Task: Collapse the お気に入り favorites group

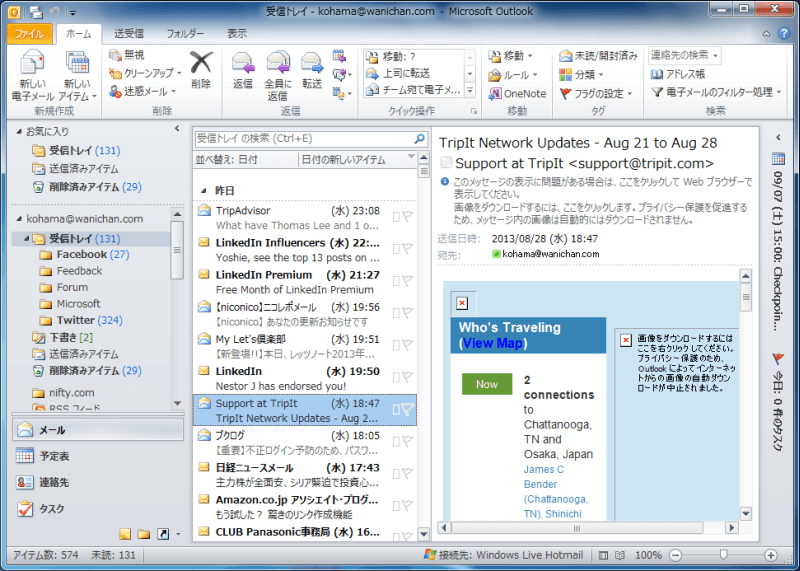Action: click(x=19, y=131)
